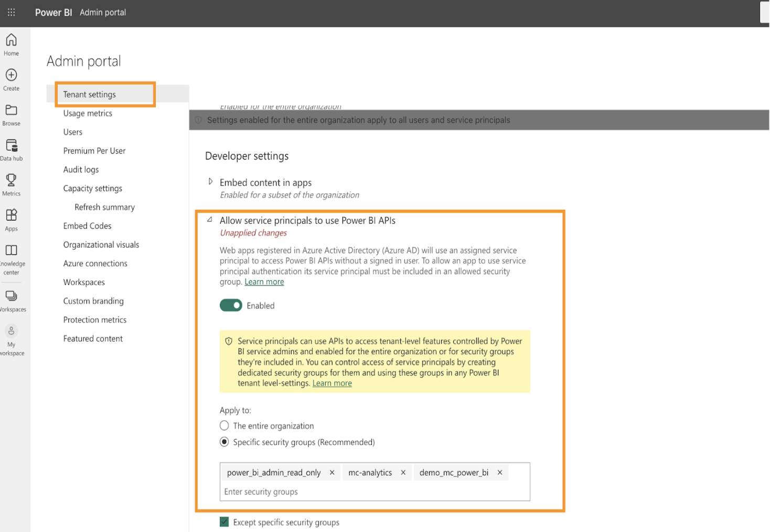Open the app launcher waffle icon
The height and width of the screenshot is (532, 770).
(12, 12)
